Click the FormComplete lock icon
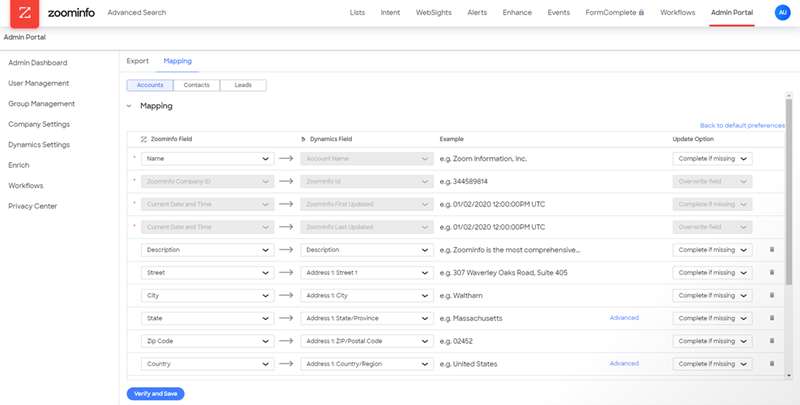The image size is (800, 405). click(641, 13)
